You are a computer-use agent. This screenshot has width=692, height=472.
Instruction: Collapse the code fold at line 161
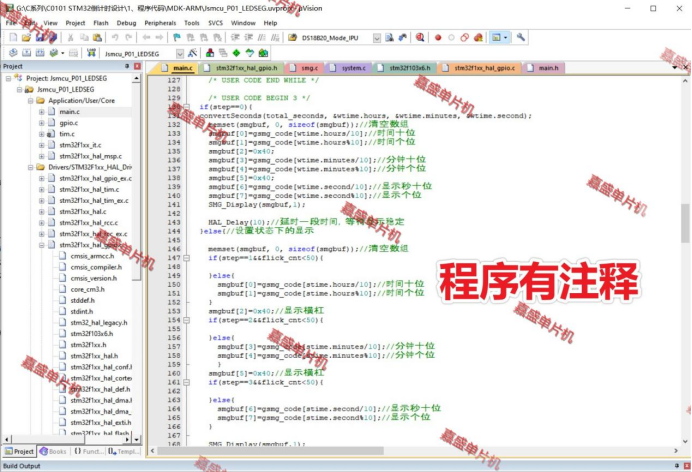pyautogui.click(x=187, y=382)
